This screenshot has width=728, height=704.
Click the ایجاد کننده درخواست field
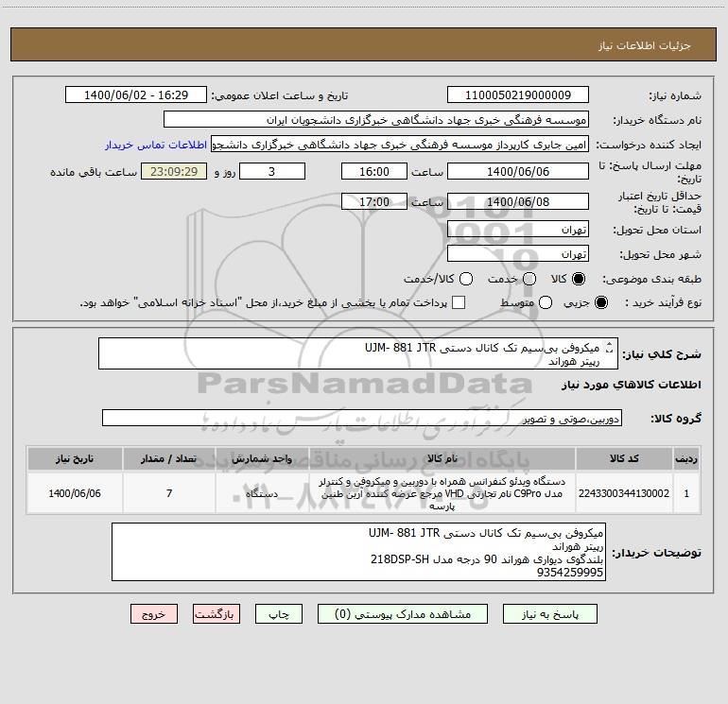point(400,145)
